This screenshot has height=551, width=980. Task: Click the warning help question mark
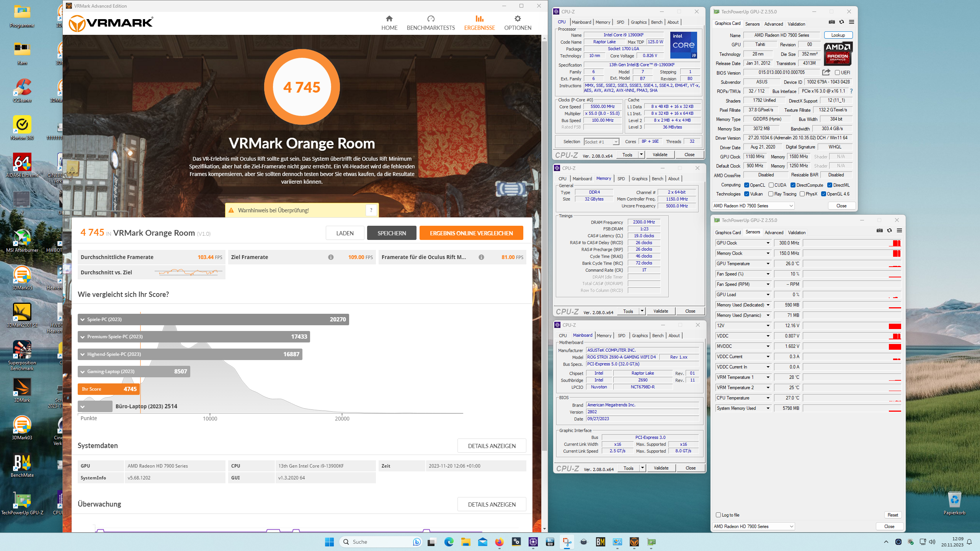371,210
